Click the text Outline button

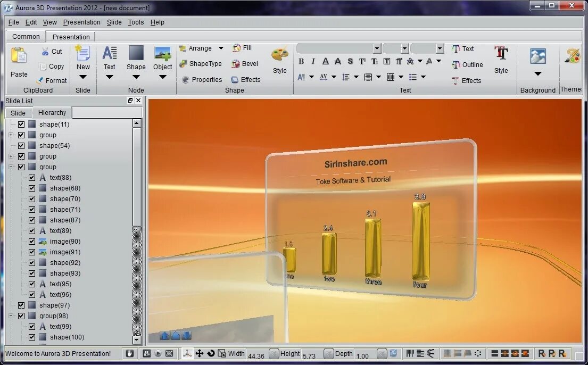point(467,64)
